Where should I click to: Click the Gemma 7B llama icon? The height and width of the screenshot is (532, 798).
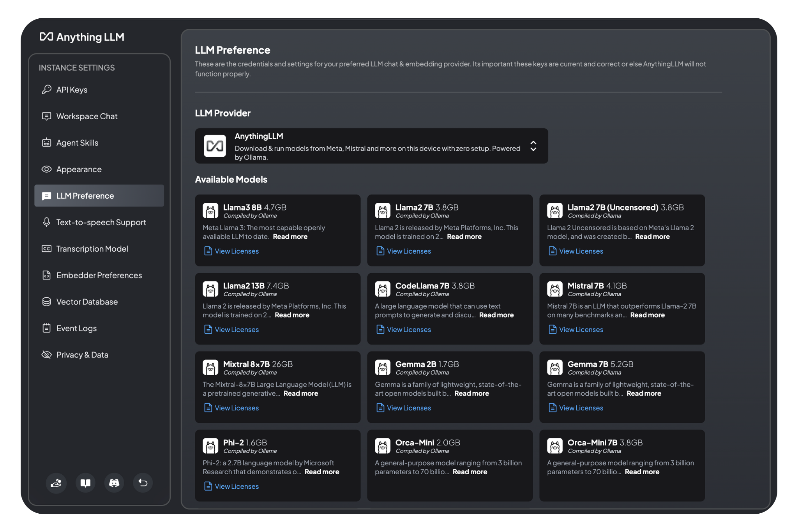(555, 368)
